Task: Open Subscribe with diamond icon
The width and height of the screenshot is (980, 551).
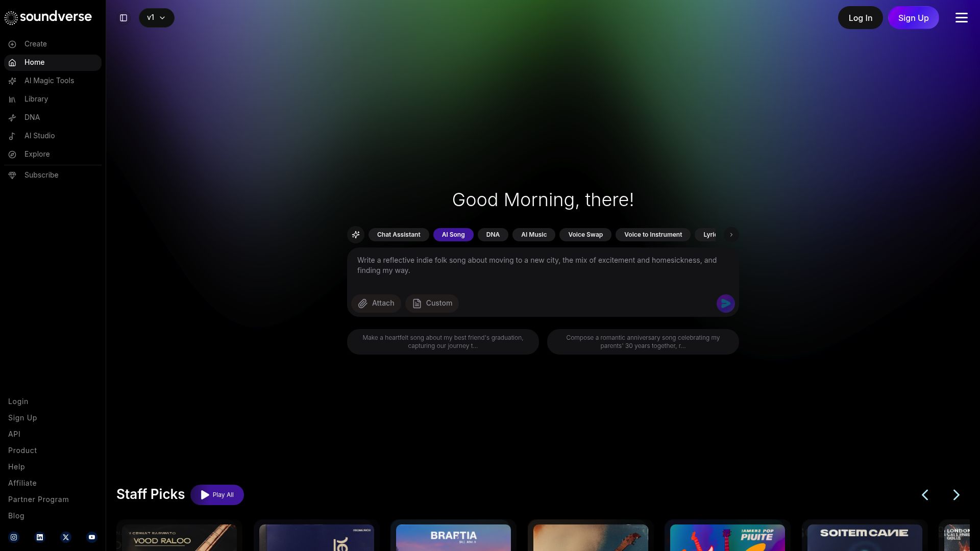Action: [x=53, y=175]
